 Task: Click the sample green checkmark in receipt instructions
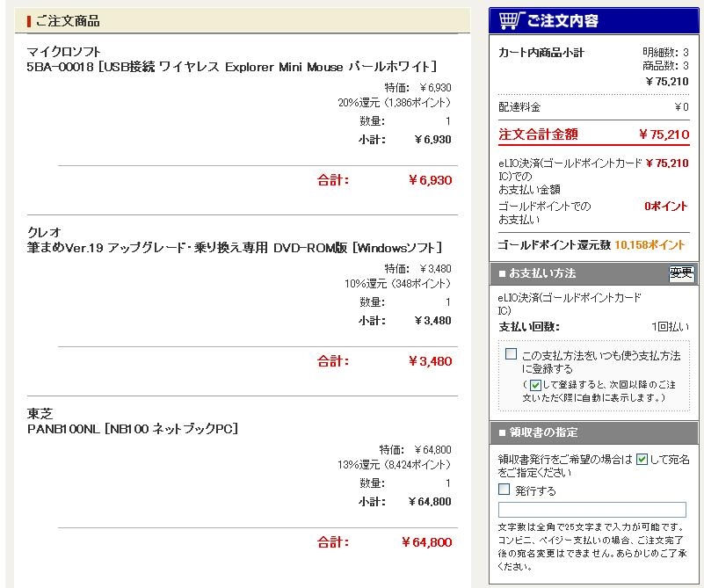coord(642,459)
